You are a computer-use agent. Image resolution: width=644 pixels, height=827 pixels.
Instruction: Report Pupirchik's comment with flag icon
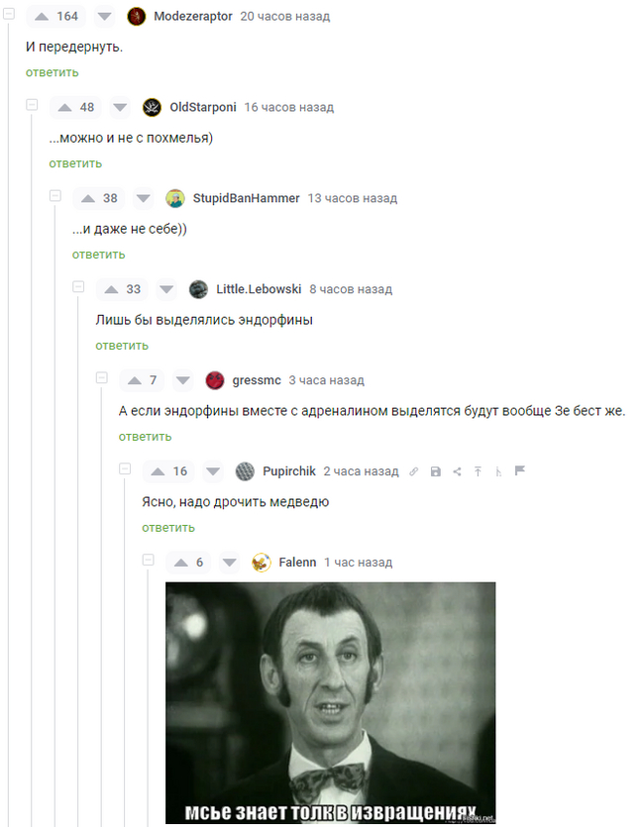pos(519,470)
